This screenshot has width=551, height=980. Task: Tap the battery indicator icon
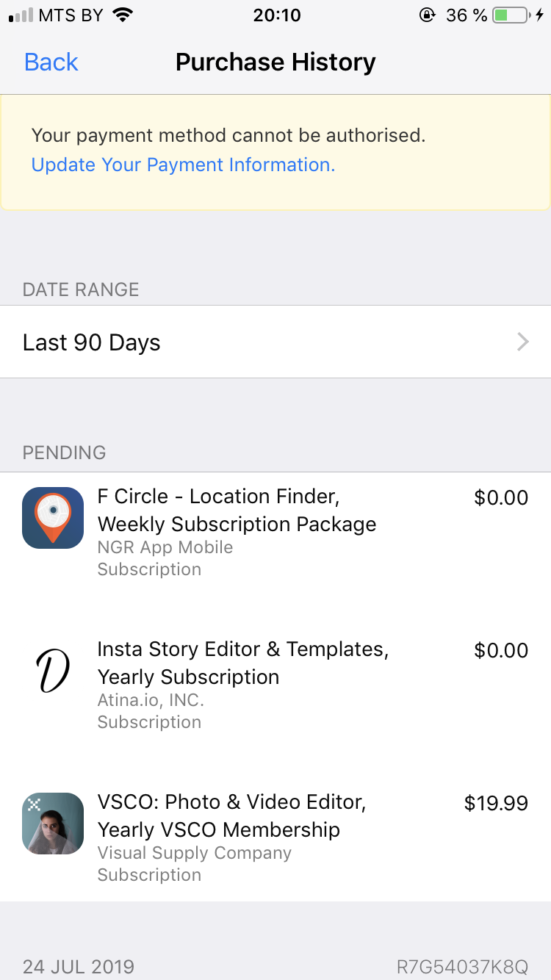pyautogui.click(x=510, y=15)
